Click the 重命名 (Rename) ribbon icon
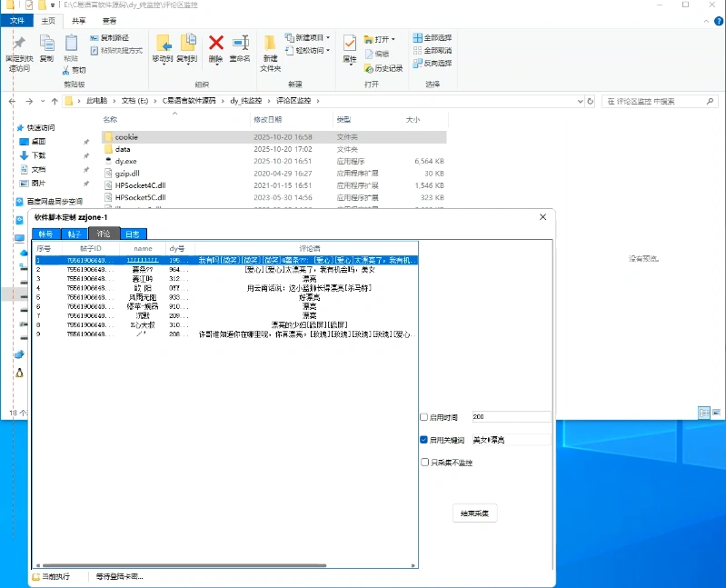 click(x=240, y=45)
